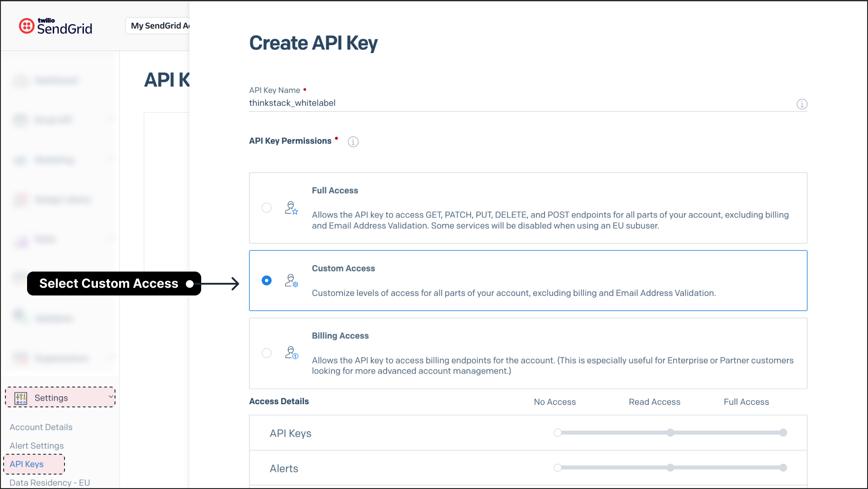The height and width of the screenshot is (489, 868).
Task: Click the info icon beside API Key Name
Action: (x=802, y=104)
